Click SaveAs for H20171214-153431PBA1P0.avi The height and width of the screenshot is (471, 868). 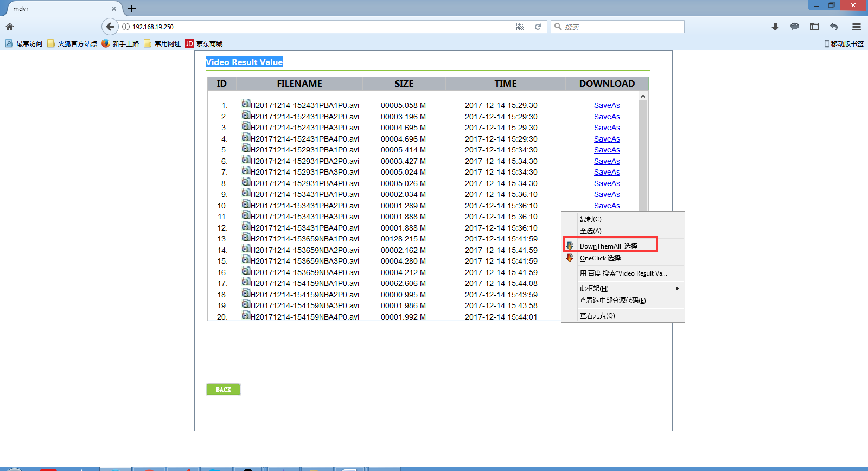tap(607, 194)
